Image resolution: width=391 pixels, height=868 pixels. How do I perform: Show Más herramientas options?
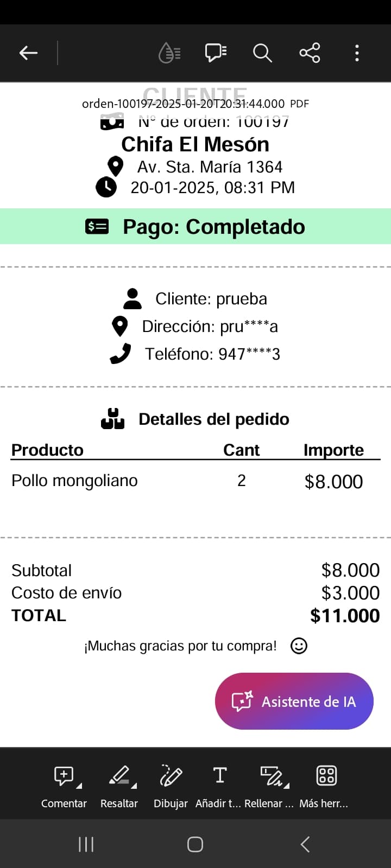click(325, 784)
